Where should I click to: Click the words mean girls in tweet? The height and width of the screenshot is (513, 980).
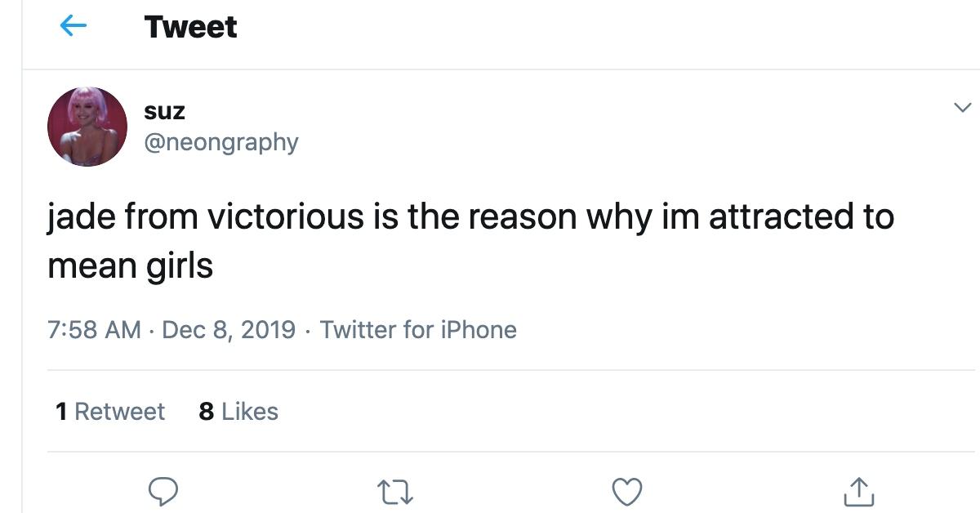[131, 265]
